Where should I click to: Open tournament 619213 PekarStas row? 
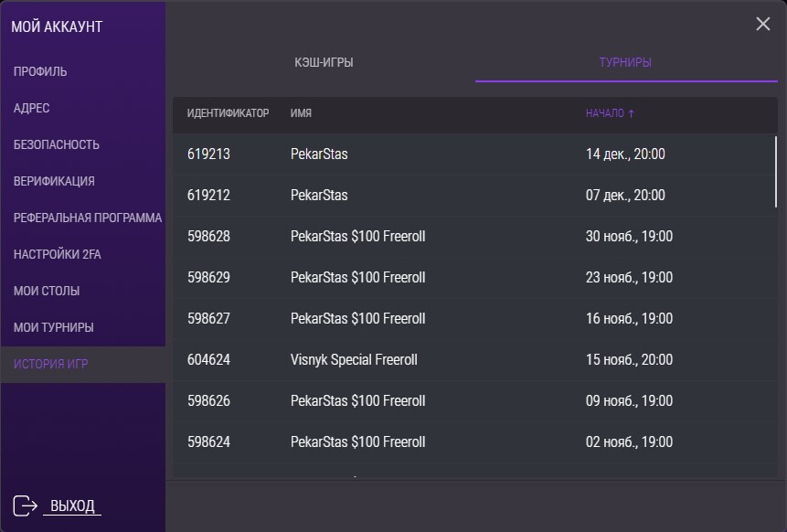(x=473, y=154)
